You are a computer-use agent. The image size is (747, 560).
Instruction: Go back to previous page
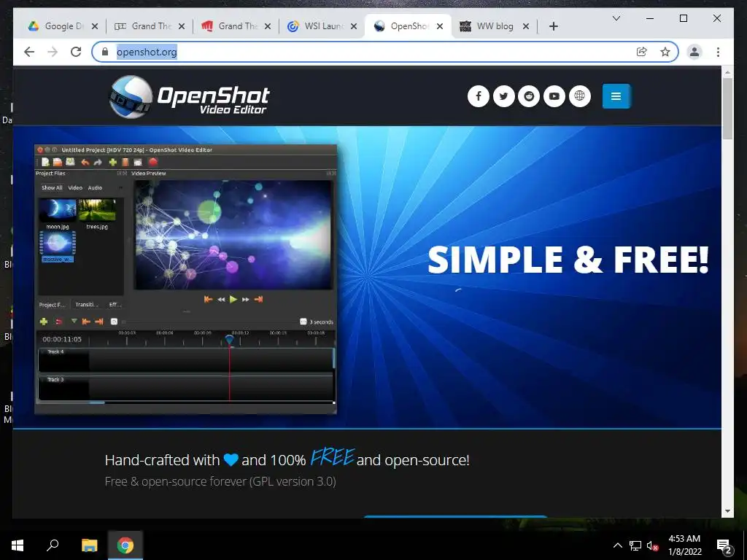click(29, 52)
